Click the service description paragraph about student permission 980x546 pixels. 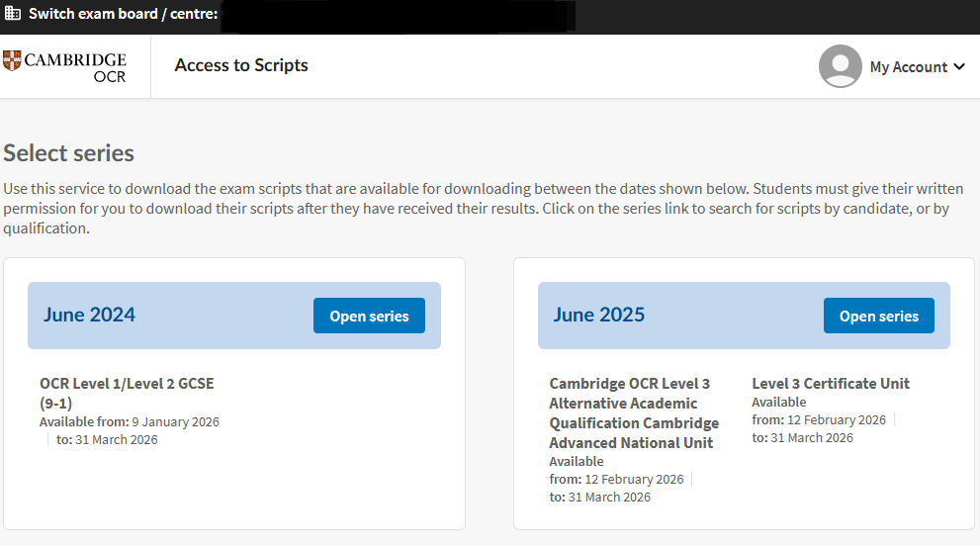476,208
